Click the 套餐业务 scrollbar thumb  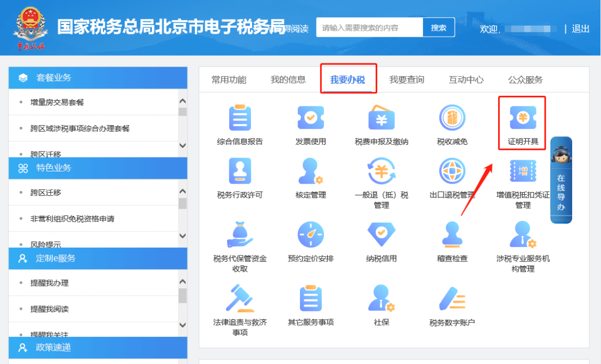coord(183,111)
